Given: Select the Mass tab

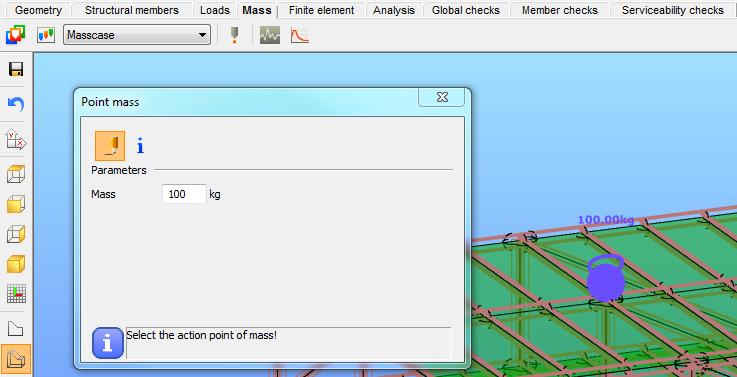Looking at the screenshot, I should click(x=257, y=10).
